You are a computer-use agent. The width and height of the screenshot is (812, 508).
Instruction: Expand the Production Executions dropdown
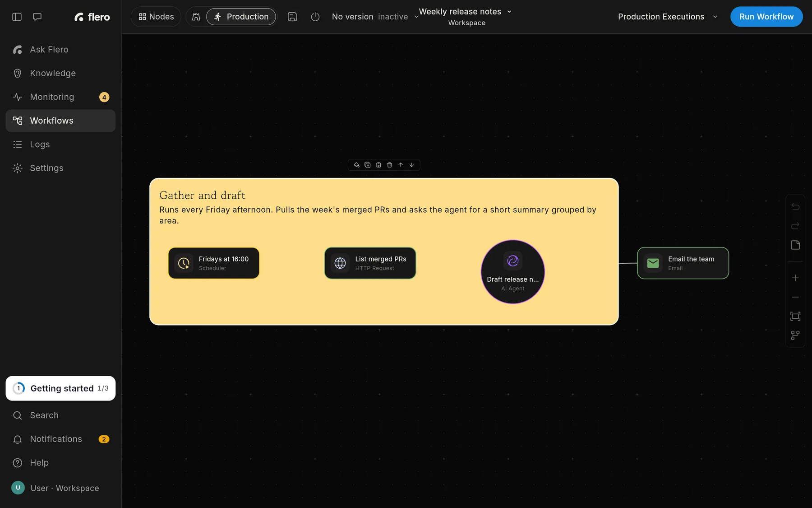click(668, 17)
